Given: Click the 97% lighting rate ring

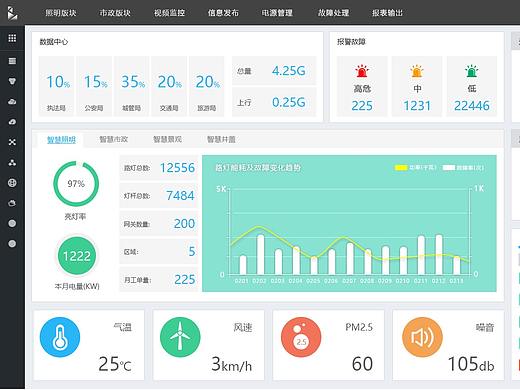Looking at the screenshot, I should point(76,184).
